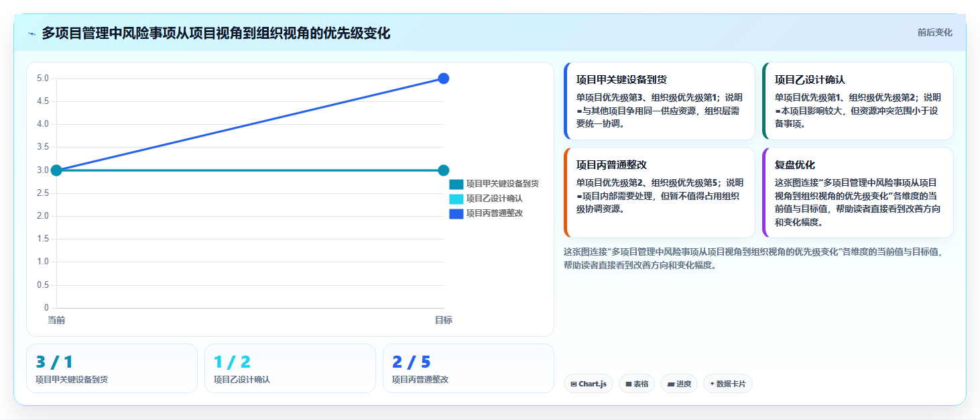Click the icon in the 进度 tag

(670, 384)
